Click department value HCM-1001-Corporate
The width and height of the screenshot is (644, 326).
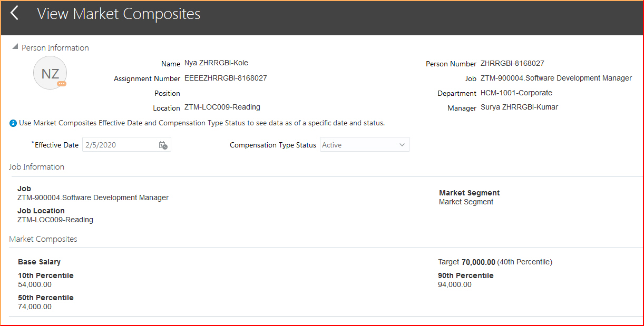point(516,93)
